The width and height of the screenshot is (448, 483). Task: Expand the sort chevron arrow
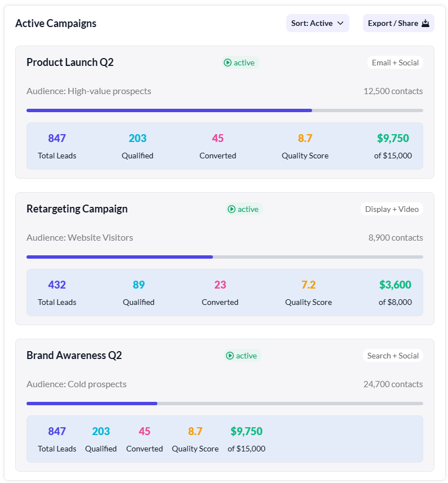pos(340,24)
